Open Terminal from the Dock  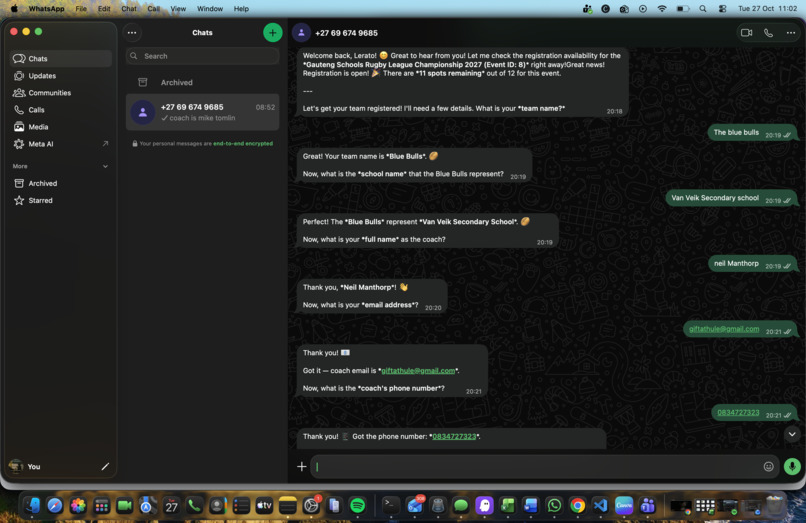click(391, 506)
